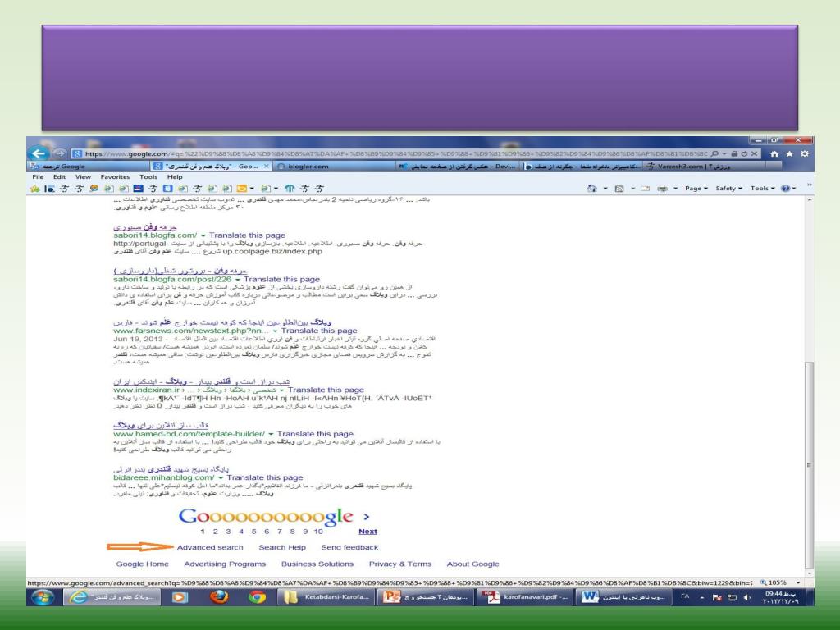Click the address bar search magnifier
This screenshot has height=630, width=840.
714,153
